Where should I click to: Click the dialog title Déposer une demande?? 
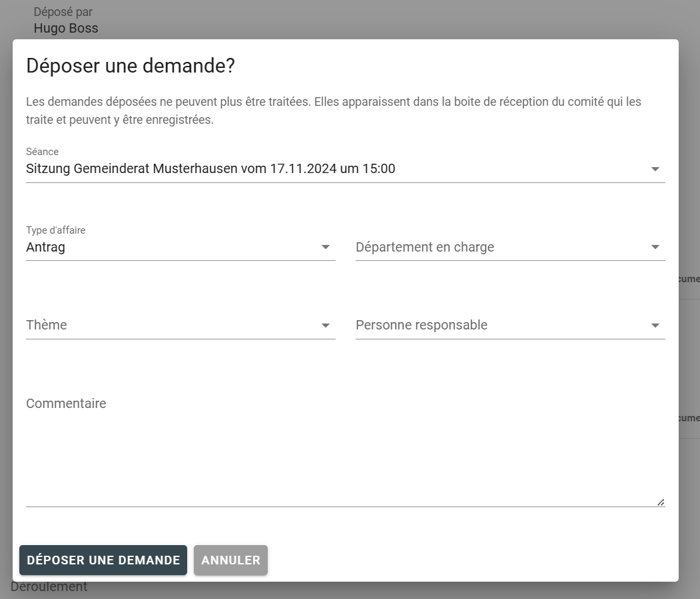pos(131,67)
